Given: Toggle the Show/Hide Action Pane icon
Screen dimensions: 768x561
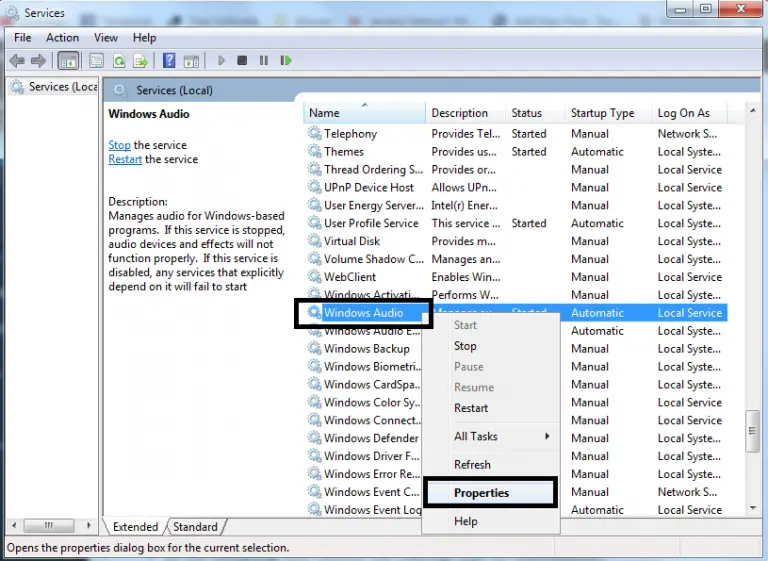Looking at the screenshot, I should click(x=191, y=61).
